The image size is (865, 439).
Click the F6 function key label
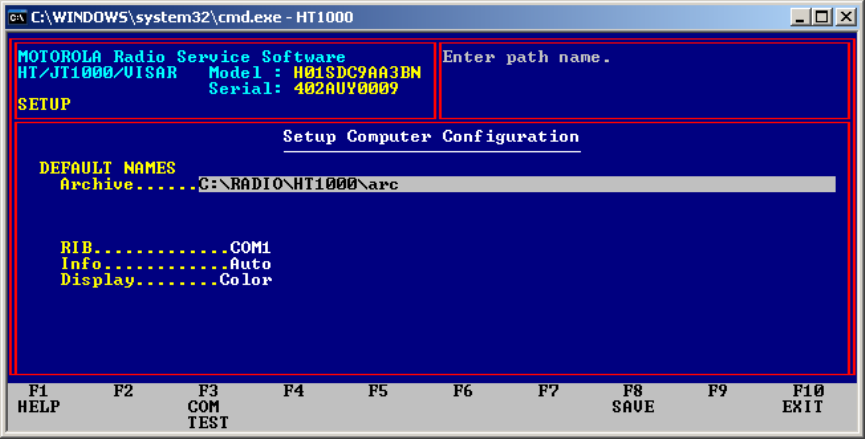click(x=463, y=391)
